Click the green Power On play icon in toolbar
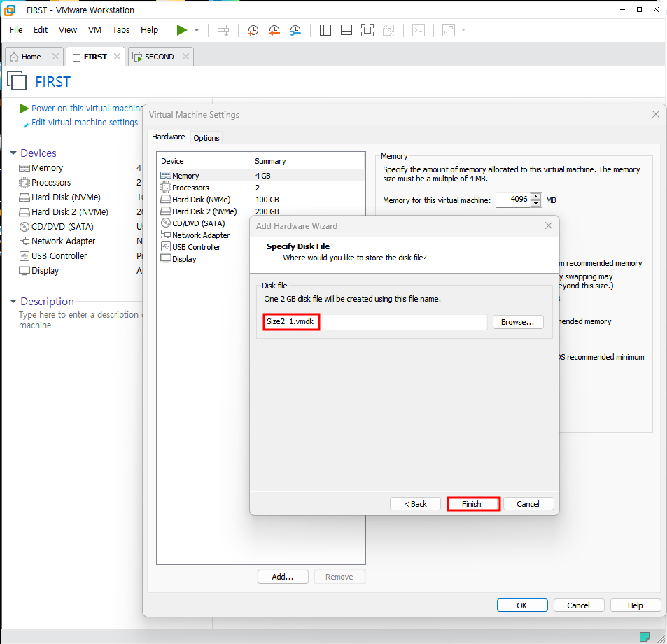This screenshot has width=667, height=644. (x=182, y=30)
